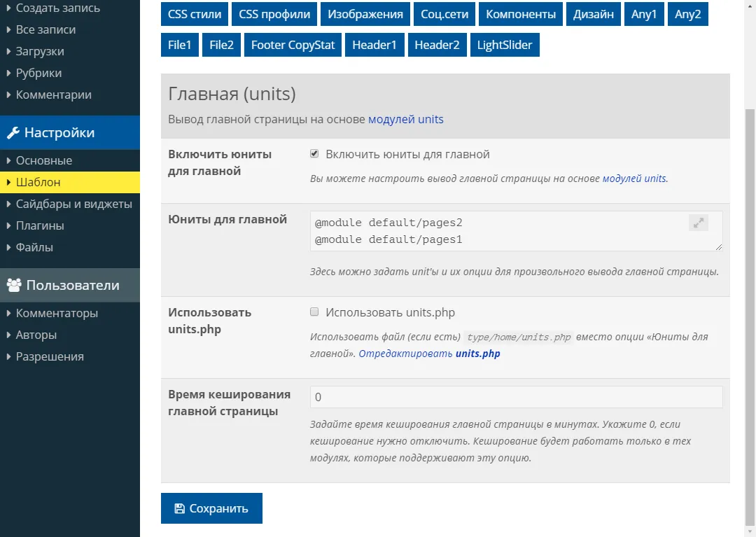Image resolution: width=756 pixels, height=537 pixels.
Task: Click the cache time input field
Action: click(x=515, y=397)
